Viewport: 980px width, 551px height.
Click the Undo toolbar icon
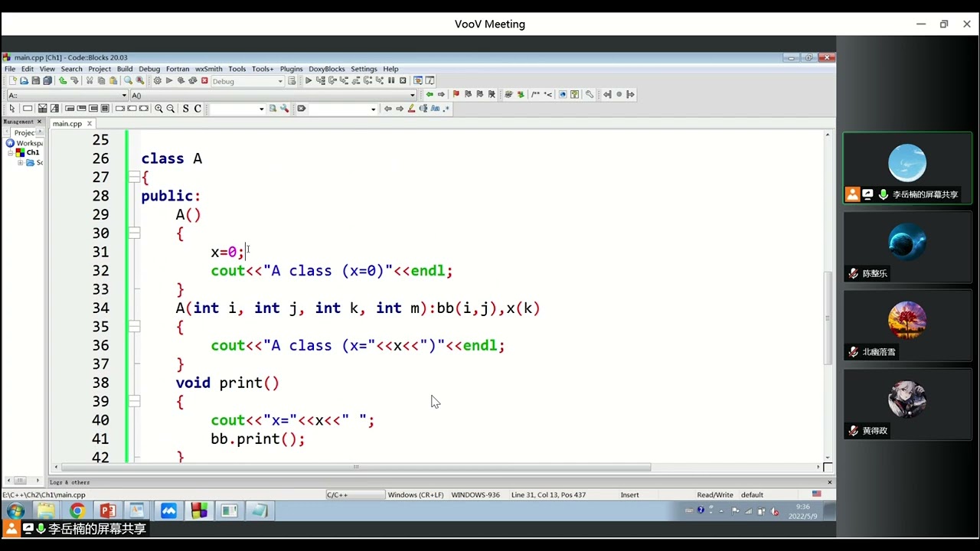(x=63, y=80)
